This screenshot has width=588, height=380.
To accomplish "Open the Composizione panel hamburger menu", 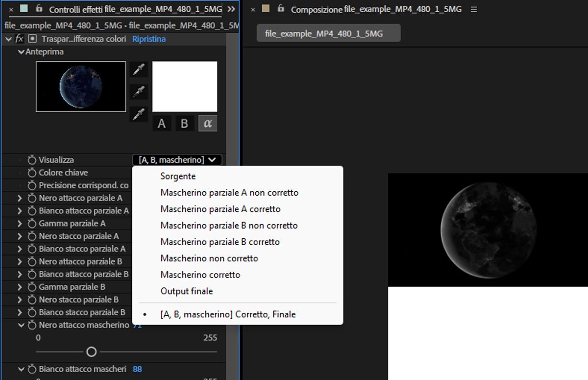I will (x=473, y=9).
